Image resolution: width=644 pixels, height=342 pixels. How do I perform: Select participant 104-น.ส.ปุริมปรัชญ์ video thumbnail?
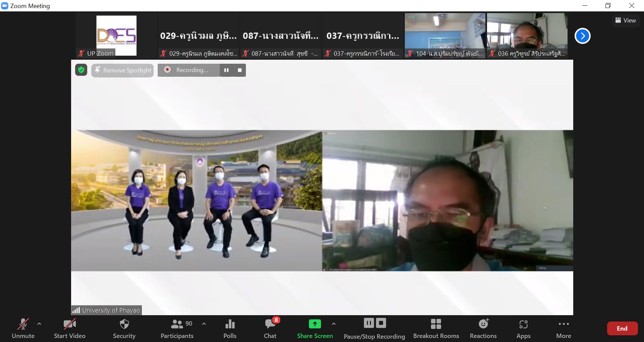[445, 36]
